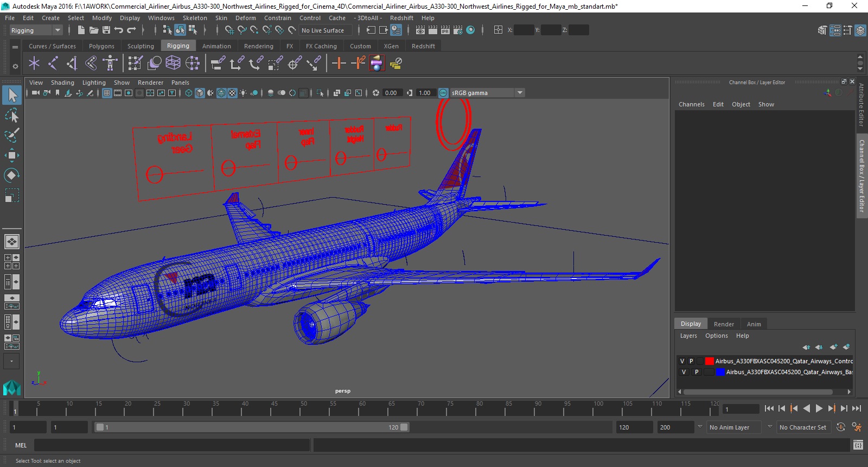The height and width of the screenshot is (467, 868).
Task: Click the IK Handle shelf icon
Action: click(x=72, y=64)
